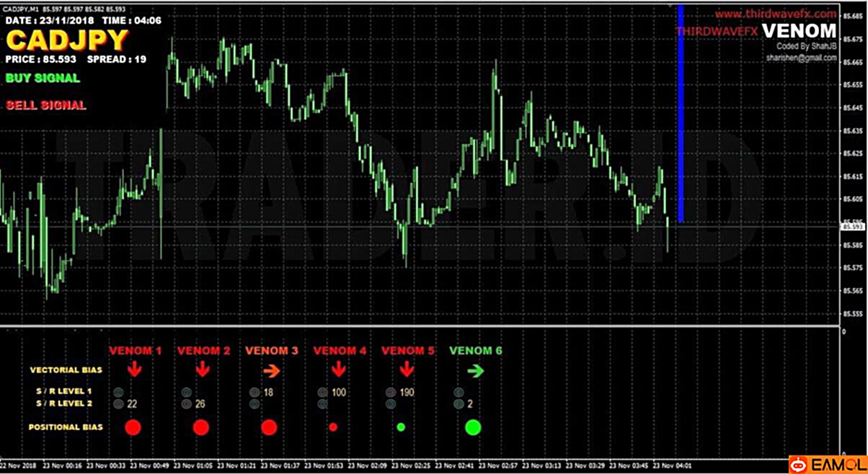Image resolution: width=868 pixels, height=474 pixels.
Task: Click the VENOM 5 S/R Level 1 gray dot
Action: (390, 393)
